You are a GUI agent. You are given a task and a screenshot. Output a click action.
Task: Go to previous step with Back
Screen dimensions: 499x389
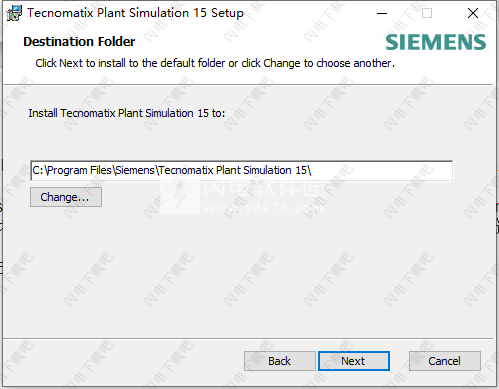pyautogui.click(x=280, y=361)
